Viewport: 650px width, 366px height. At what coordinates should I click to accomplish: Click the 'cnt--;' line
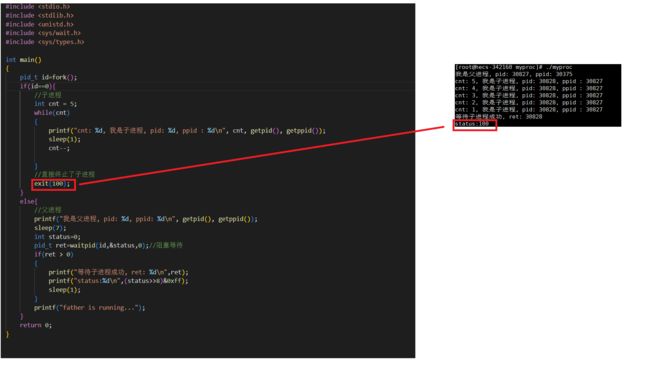click(59, 148)
